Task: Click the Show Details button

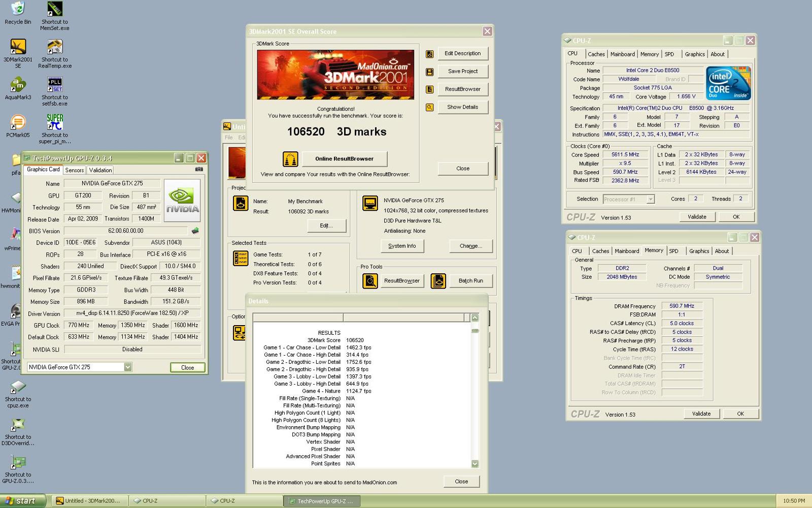Action: click(x=462, y=107)
